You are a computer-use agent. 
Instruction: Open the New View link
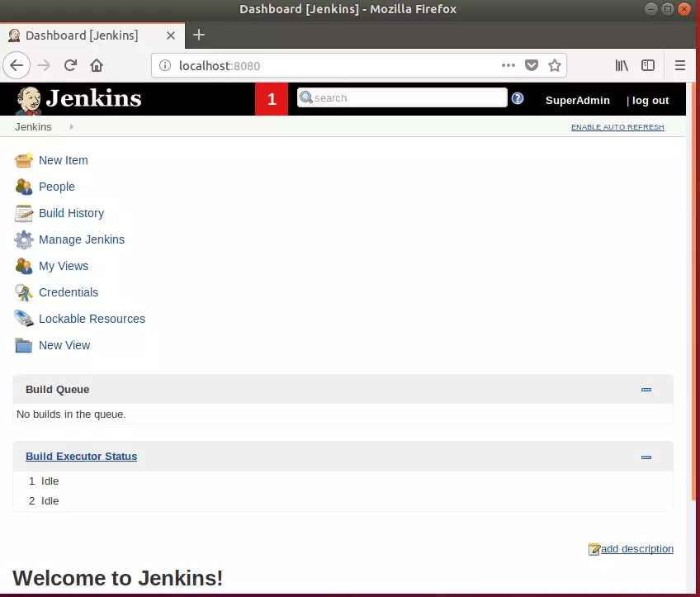(64, 345)
